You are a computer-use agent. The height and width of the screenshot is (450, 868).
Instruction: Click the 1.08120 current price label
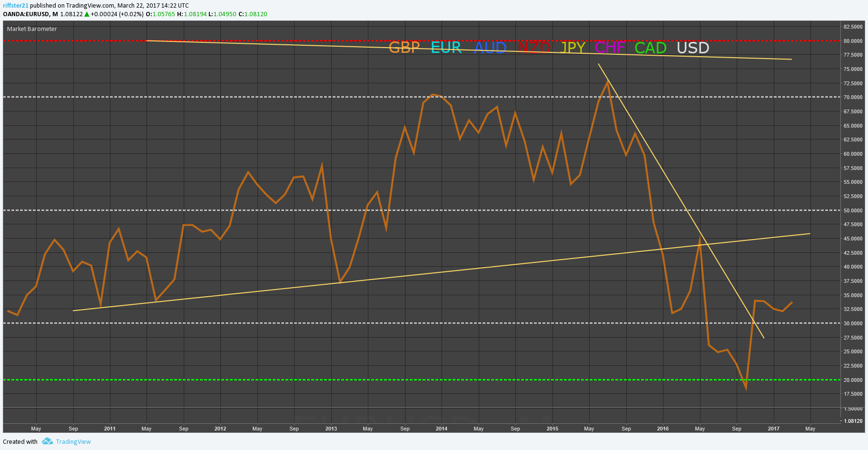(x=853, y=421)
